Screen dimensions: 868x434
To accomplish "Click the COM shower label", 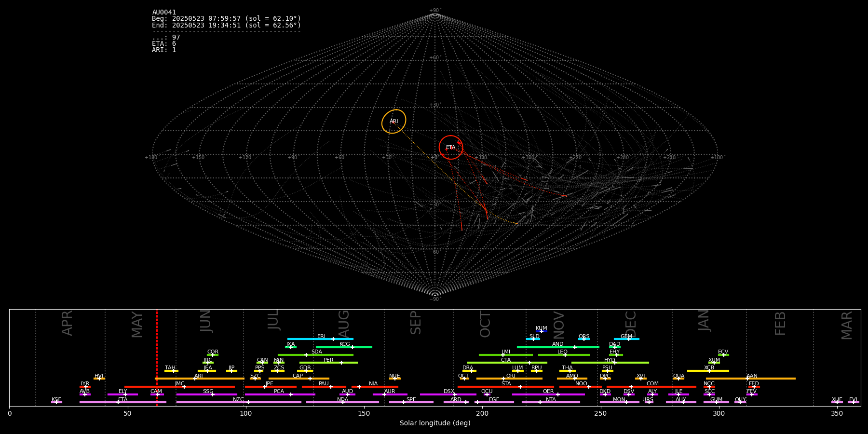I will (x=652, y=384).
